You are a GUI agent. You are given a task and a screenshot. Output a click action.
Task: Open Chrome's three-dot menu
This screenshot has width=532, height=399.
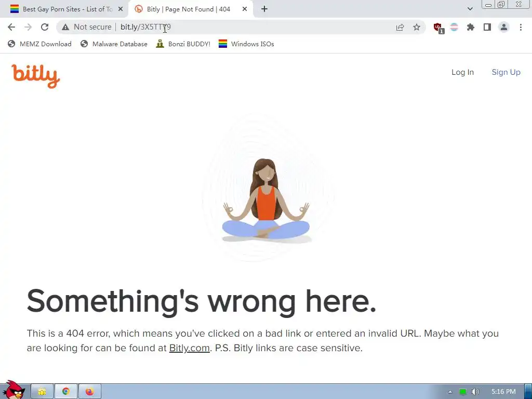click(521, 27)
